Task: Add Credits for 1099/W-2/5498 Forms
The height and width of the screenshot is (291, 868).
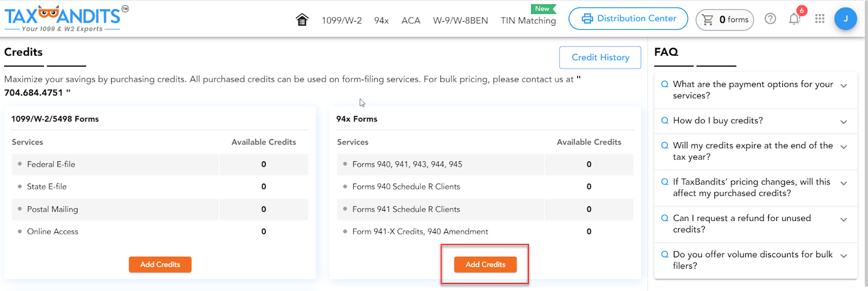Action: click(x=160, y=264)
